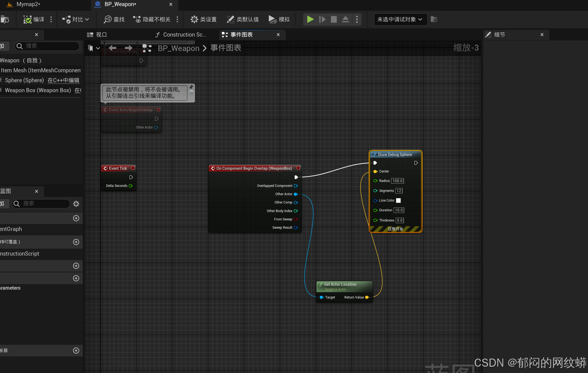
Task: Toggle the disabled-node comment pin
Action: coord(191,87)
